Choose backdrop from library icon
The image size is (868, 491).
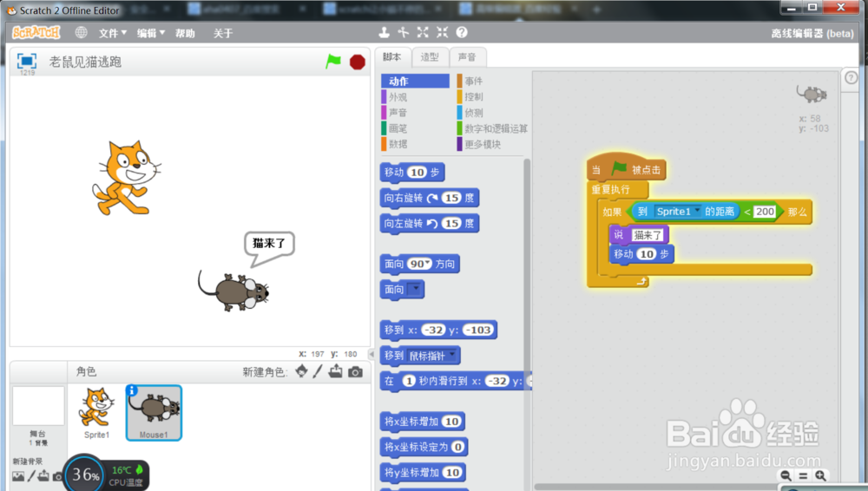pos(18,476)
